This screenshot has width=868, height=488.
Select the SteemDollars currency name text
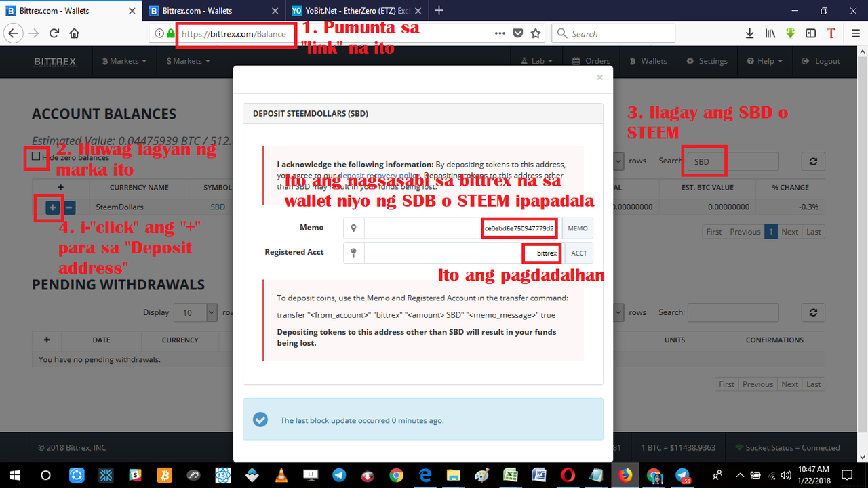[120, 207]
